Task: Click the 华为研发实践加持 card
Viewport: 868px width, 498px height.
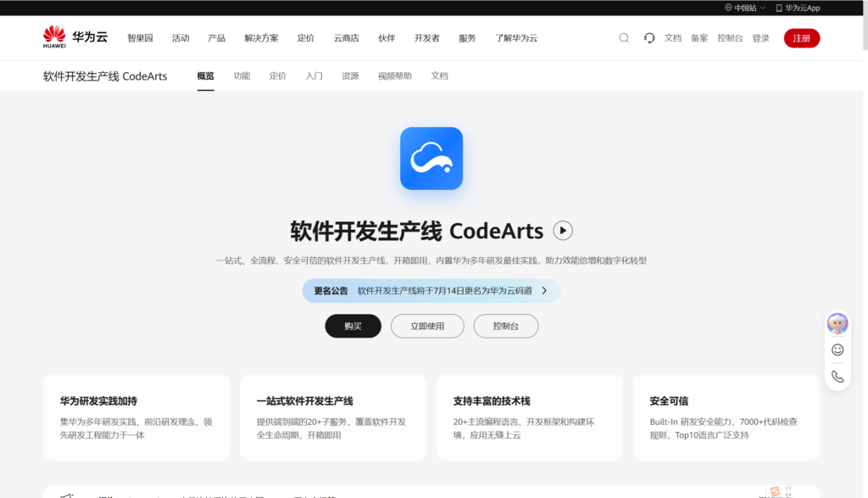Action: click(x=136, y=417)
